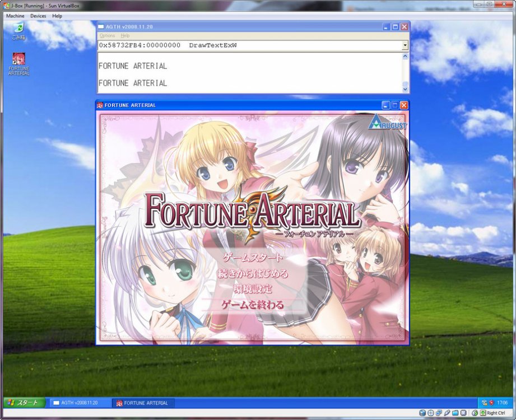The image size is (516, 420).
Task: Open 環境設定 settings from the title menu
Action: coord(253,289)
